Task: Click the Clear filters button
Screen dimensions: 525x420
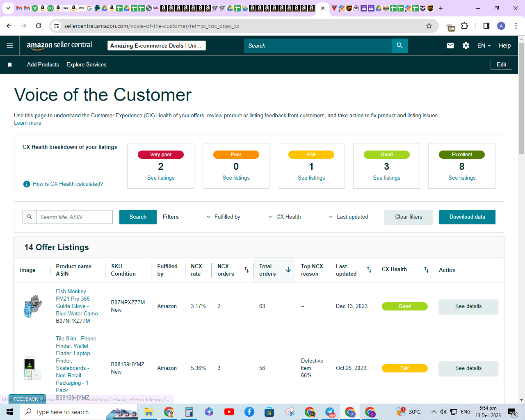Action: coord(409,217)
